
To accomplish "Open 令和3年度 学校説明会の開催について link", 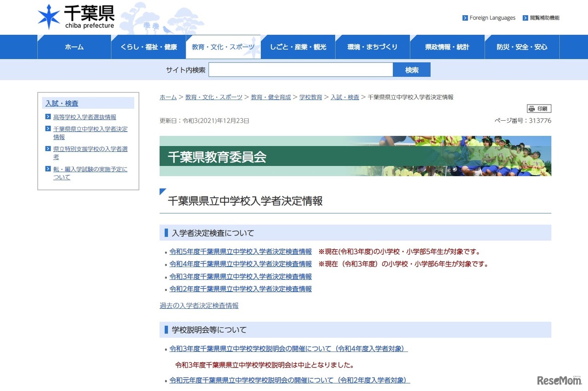I will click(288, 349).
